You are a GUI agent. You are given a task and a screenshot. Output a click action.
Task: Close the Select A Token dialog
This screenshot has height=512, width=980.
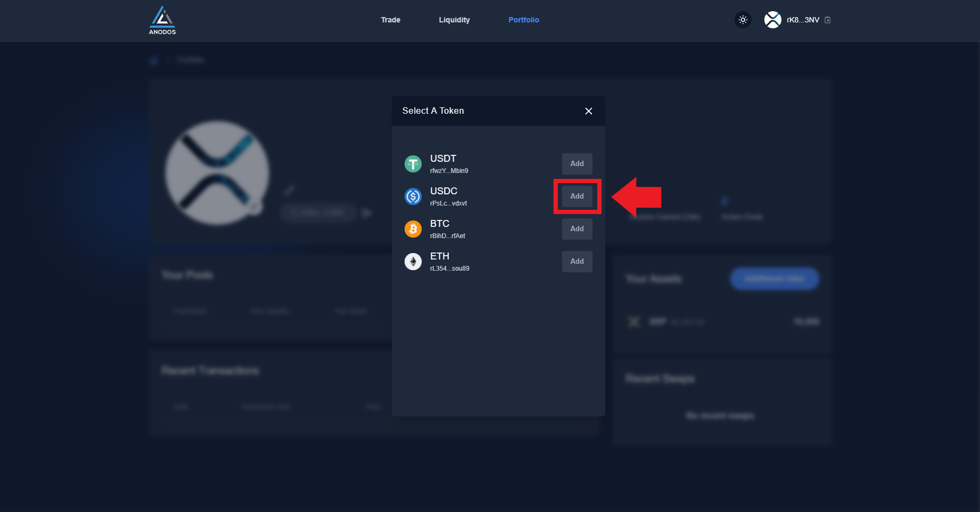coord(588,111)
